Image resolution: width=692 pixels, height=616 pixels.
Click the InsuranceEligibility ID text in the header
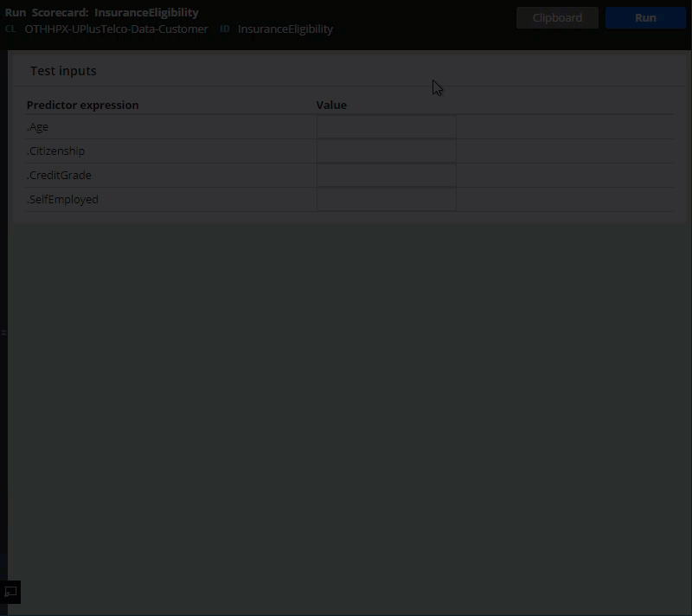click(285, 29)
